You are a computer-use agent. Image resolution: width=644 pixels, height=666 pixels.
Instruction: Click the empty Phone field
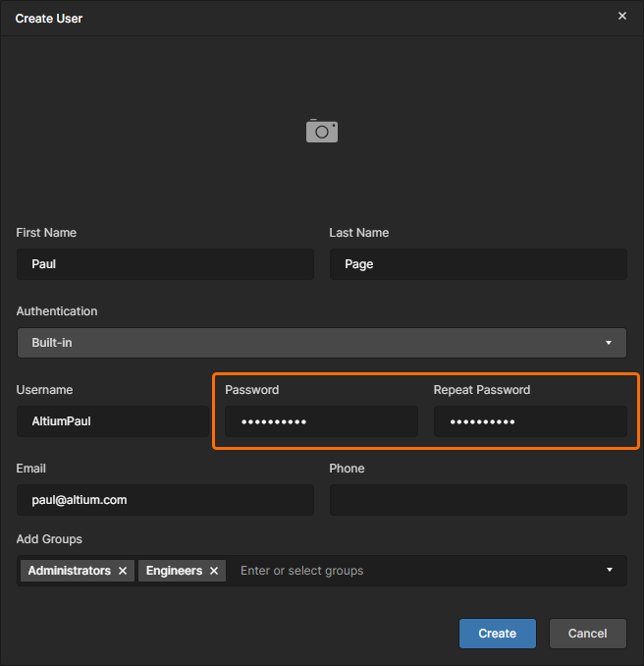478,500
